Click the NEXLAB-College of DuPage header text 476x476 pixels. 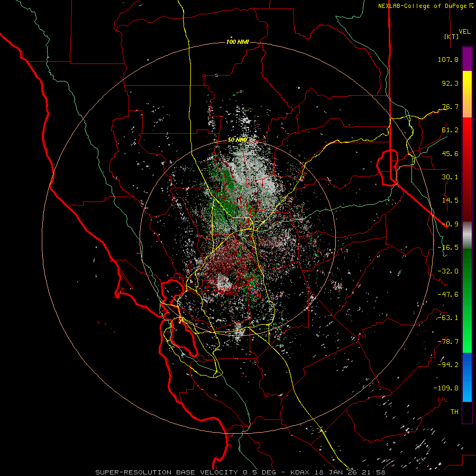point(422,6)
